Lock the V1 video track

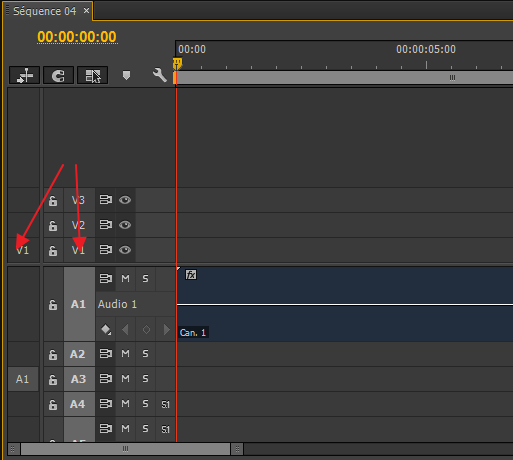[53, 251]
